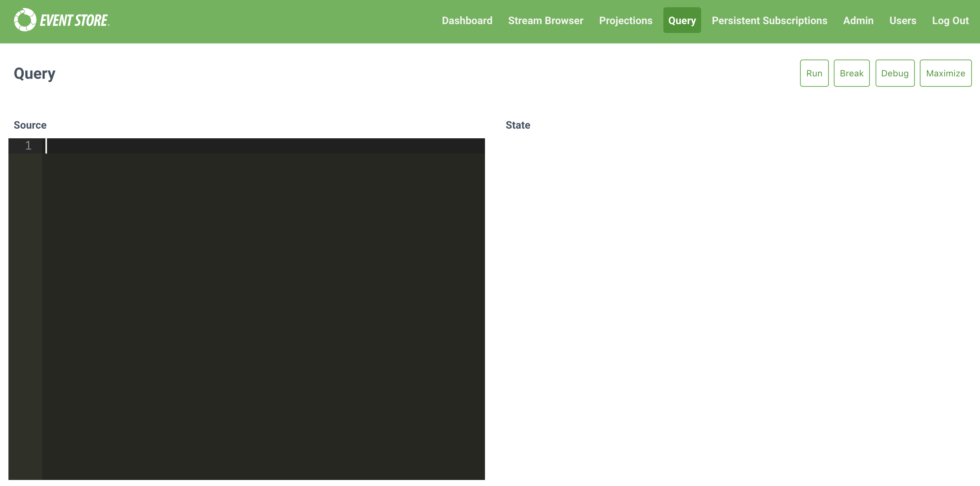Click the Run button
The width and height of the screenshot is (980, 486).
pyautogui.click(x=814, y=73)
